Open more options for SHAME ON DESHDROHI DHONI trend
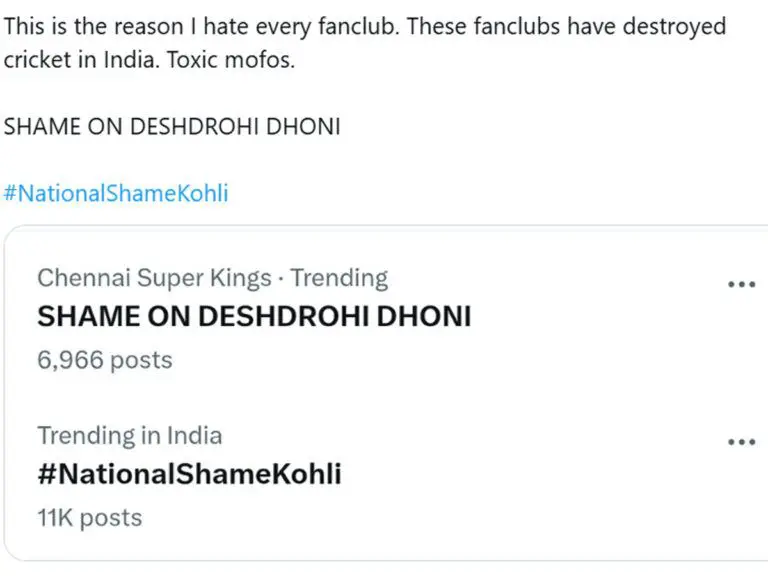Image resolution: width=768 pixels, height=576 pixels. [x=740, y=284]
